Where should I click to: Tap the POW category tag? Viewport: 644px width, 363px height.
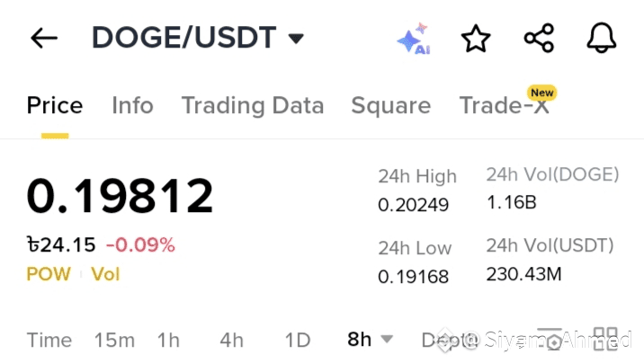(x=49, y=274)
